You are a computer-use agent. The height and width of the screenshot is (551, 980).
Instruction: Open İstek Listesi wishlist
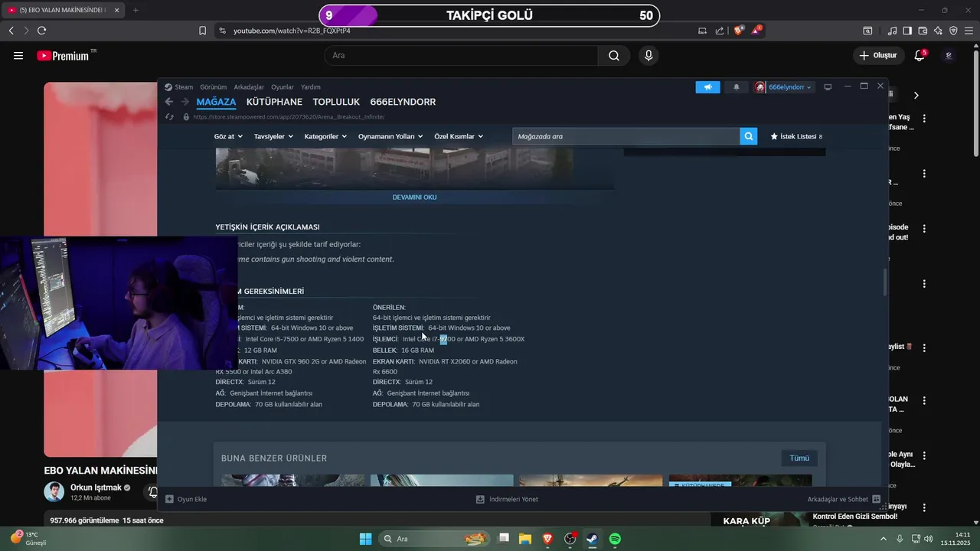coord(796,136)
